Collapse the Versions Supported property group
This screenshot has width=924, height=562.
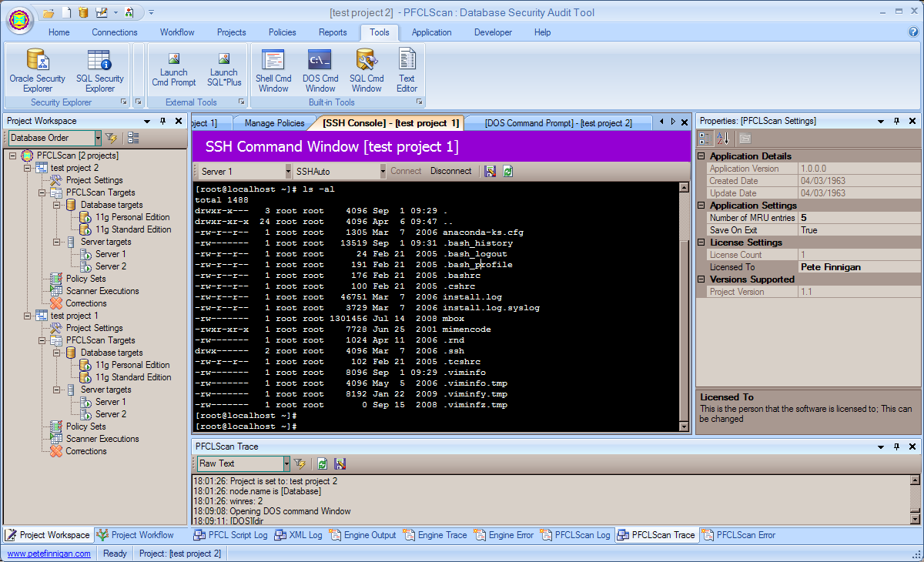(701, 279)
